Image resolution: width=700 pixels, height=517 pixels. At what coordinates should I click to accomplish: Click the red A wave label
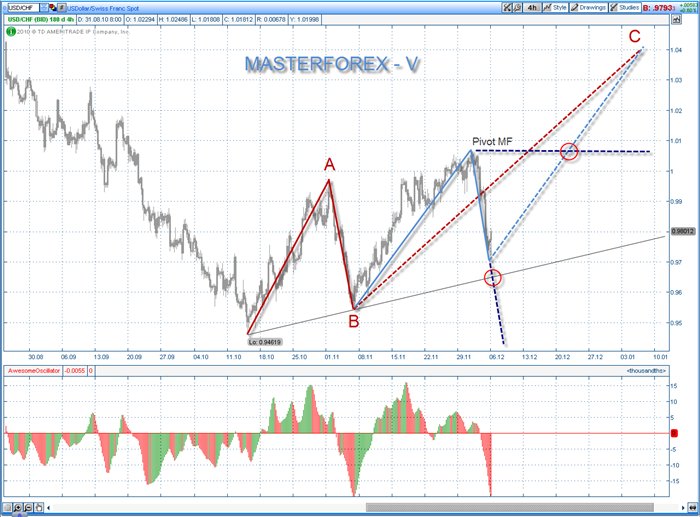click(x=329, y=165)
